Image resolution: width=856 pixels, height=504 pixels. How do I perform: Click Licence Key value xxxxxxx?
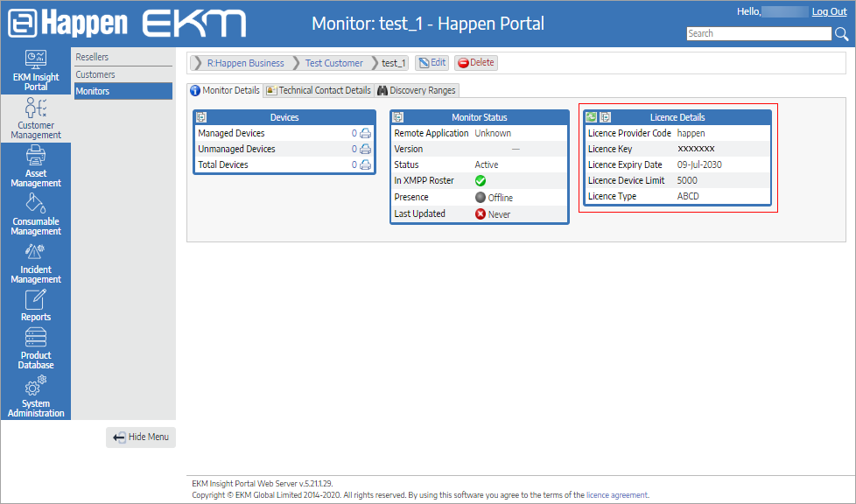pos(696,149)
